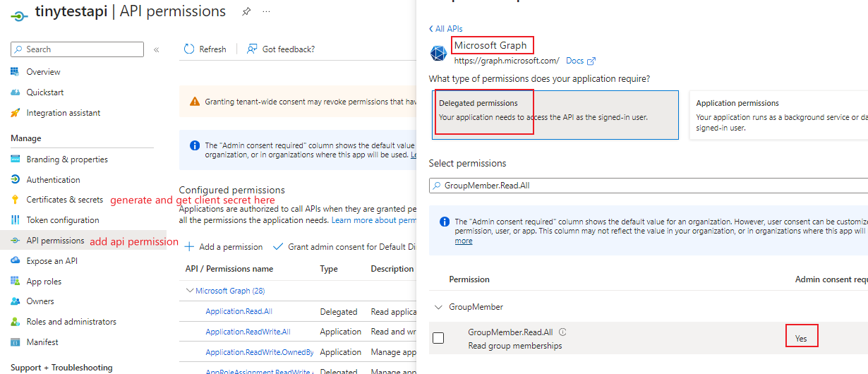The image size is (868, 374).
Task: Click the Integration assistant rocket icon
Action: click(x=15, y=113)
